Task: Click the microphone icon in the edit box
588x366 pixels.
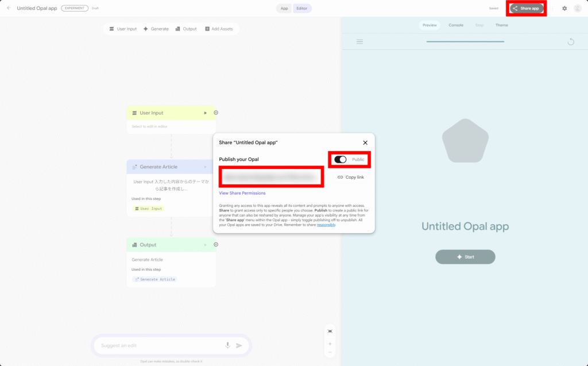Action: coord(227,345)
